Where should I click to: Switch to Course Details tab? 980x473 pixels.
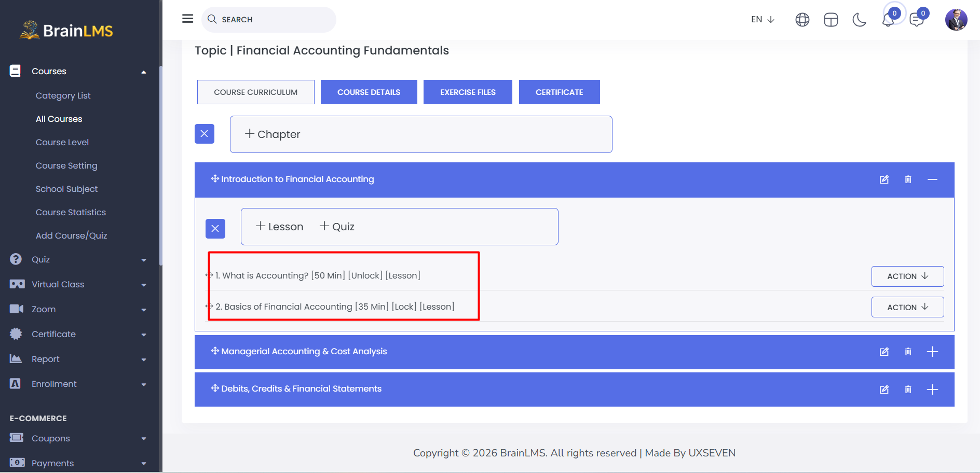(369, 92)
